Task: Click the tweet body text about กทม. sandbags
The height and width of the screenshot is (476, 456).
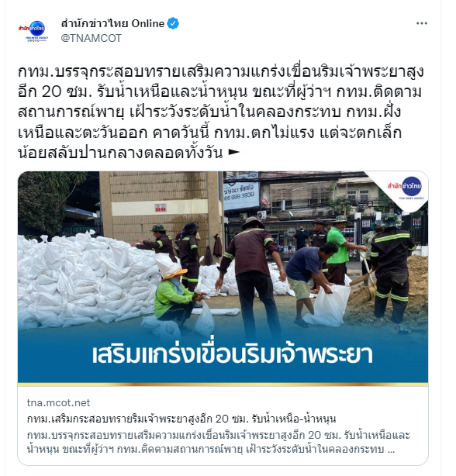Action: click(220, 112)
